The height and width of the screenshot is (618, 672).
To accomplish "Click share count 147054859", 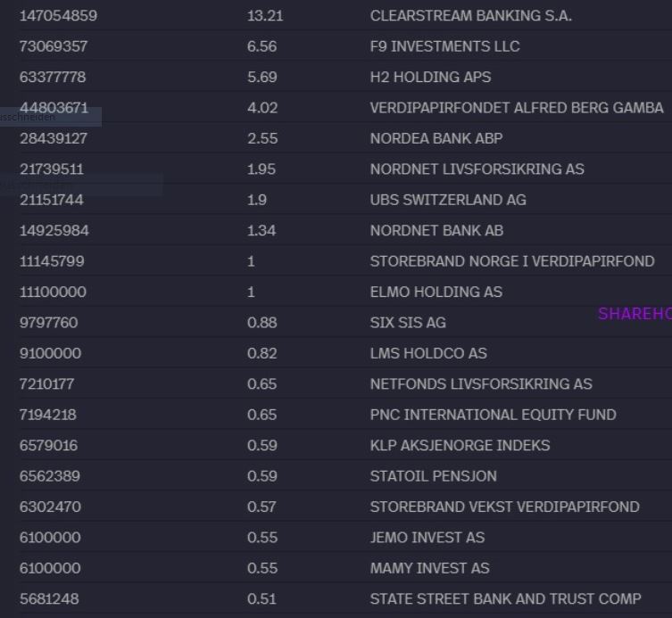I will [58, 16].
